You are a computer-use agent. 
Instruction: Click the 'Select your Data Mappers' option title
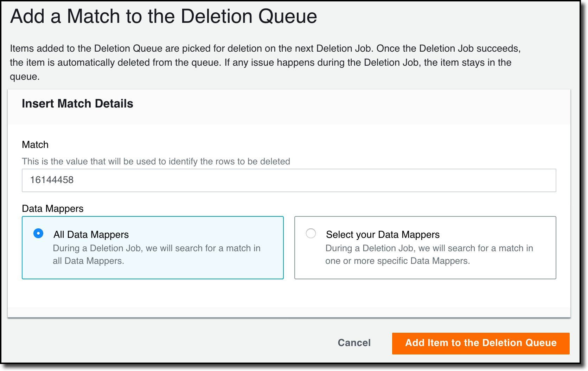click(x=383, y=235)
